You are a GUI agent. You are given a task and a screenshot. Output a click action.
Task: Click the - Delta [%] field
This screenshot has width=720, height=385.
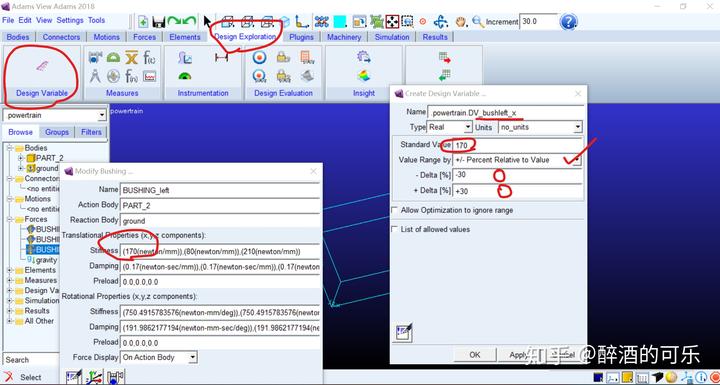click(517, 175)
